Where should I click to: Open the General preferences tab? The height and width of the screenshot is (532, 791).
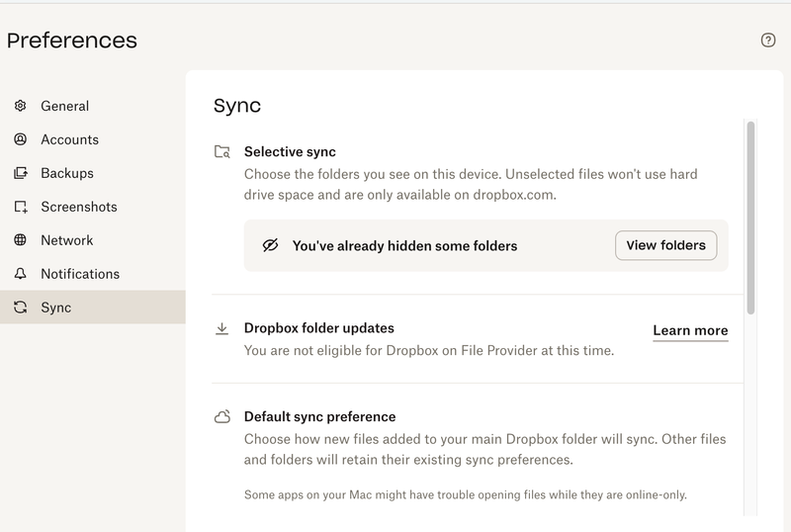[x=64, y=106]
